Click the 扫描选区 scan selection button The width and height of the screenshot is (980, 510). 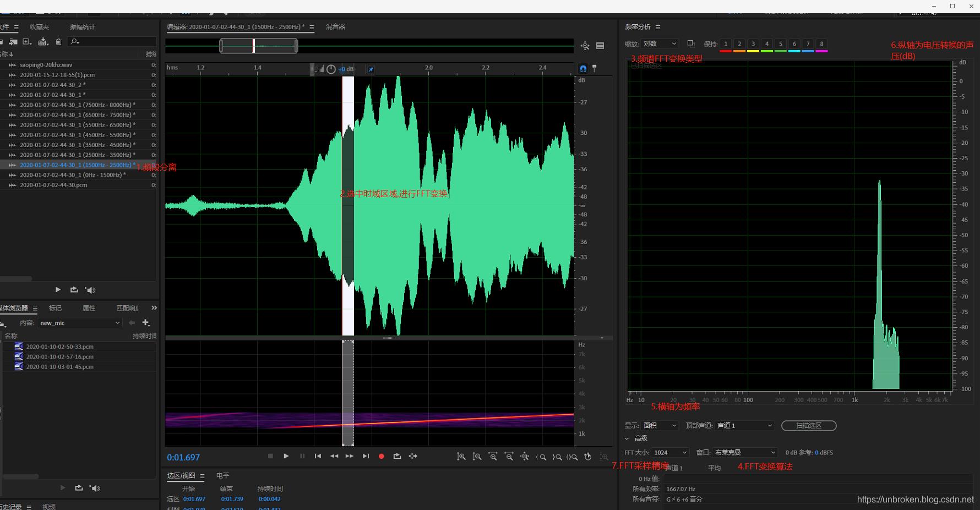click(808, 426)
